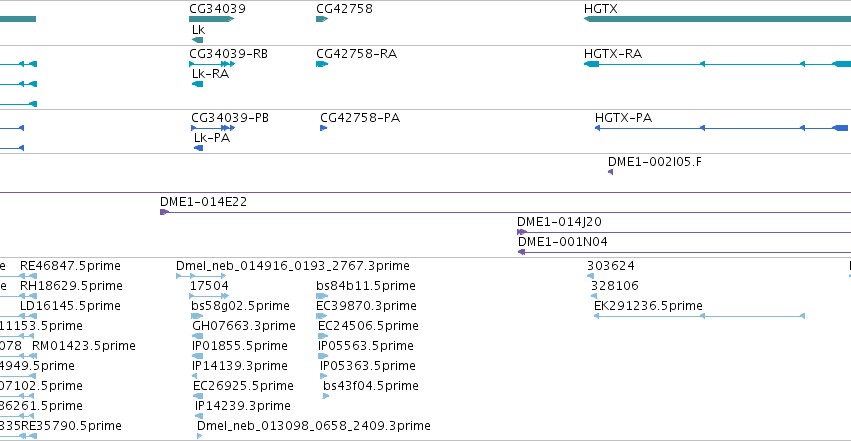Select the Lk-PA protein feature

pyautogui.click(x=212, y=138)
